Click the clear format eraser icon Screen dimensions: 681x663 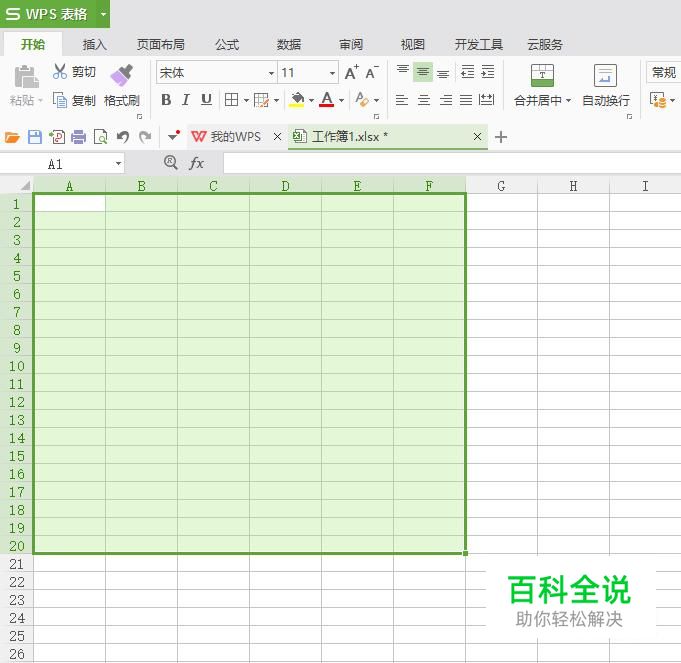361,99
